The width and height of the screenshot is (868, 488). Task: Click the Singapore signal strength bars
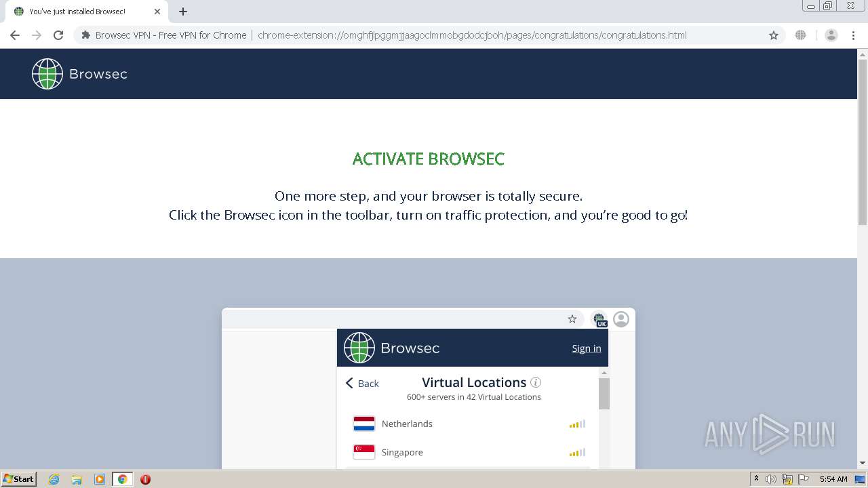pos(577,453)
